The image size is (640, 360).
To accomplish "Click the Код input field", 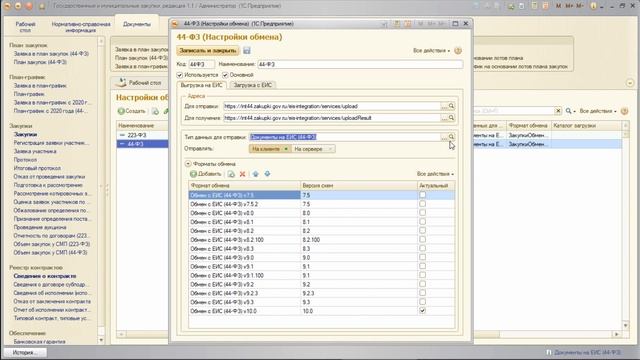I will tap(202, 64).
